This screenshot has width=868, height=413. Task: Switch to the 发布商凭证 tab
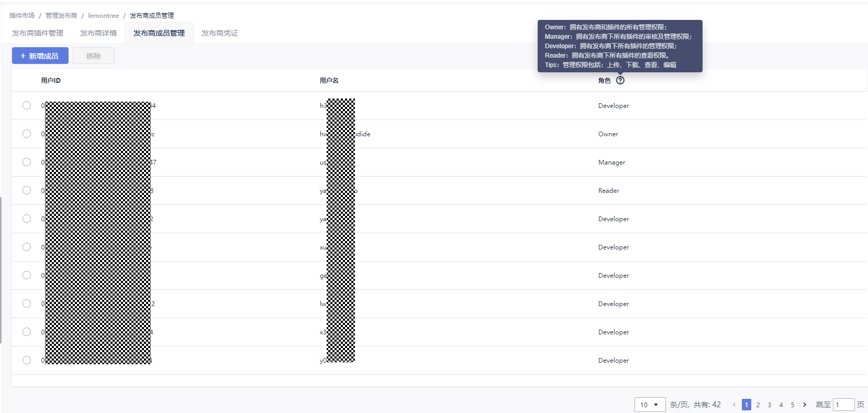(x=220, y=33)
